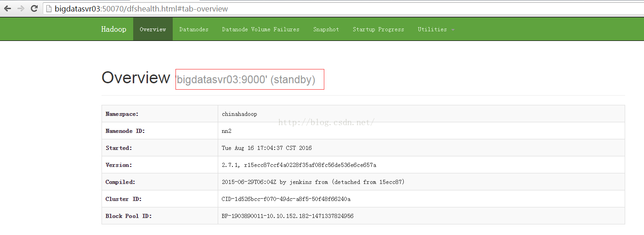The height and width of the screenshot is (235, 644).
Task: Select the 2015-06-29T06:04Z compiled value
Action: pos(313,182)
